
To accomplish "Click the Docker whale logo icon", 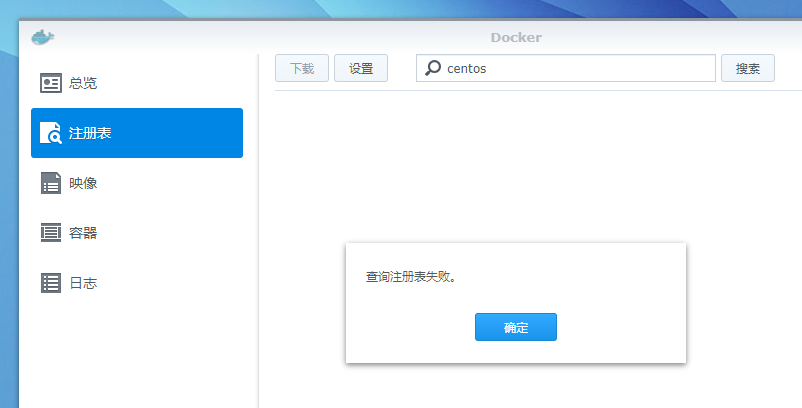I will coord(43,37).
